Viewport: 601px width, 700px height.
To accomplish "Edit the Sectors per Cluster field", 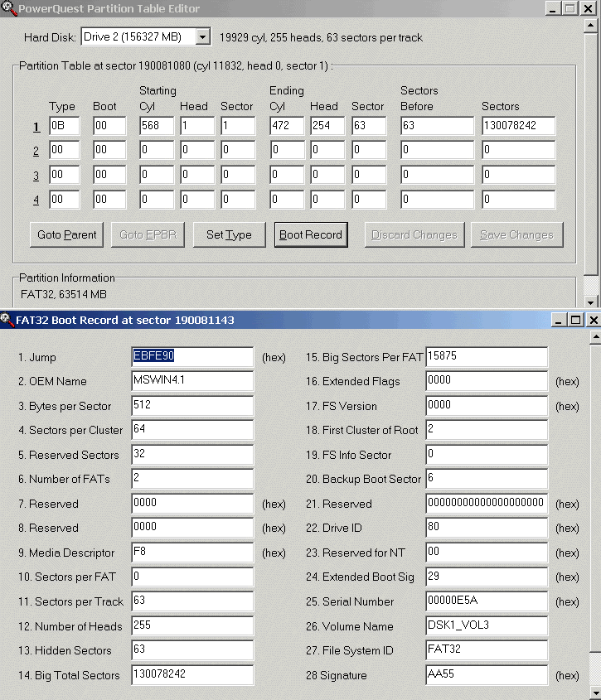I will pos(192,430).
